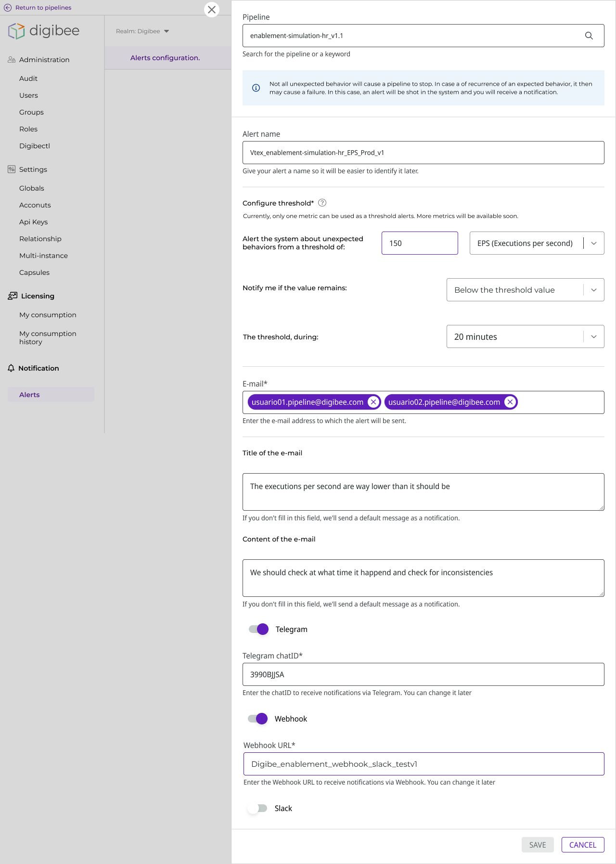Viewport: 616px width, 864px height.
Task: Click the Content of the e-mail textarea
Action: point(423,578)
